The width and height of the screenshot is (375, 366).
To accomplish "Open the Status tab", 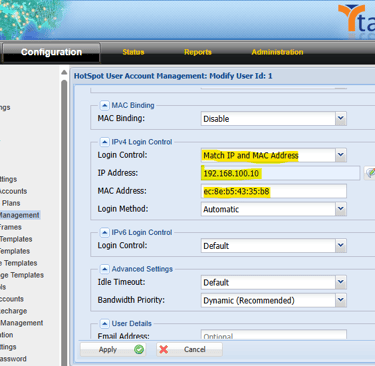I will pyautogui.click(x=133, y=52).
